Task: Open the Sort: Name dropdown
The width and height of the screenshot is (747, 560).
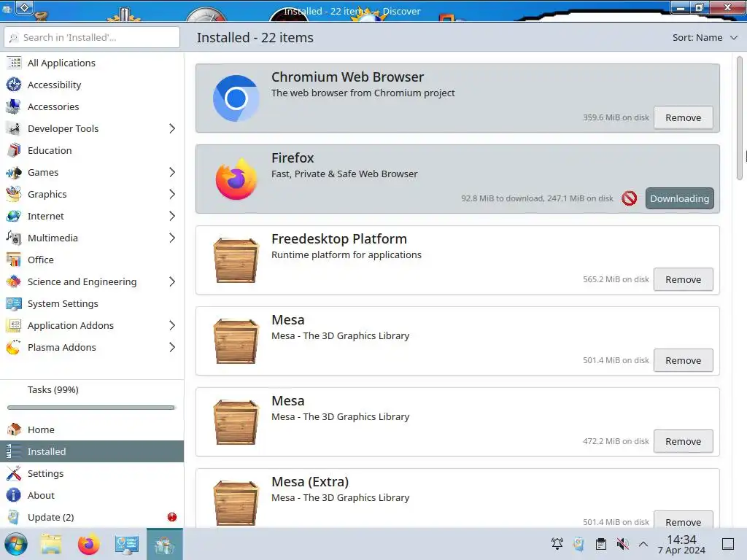Action: point(705,38)
